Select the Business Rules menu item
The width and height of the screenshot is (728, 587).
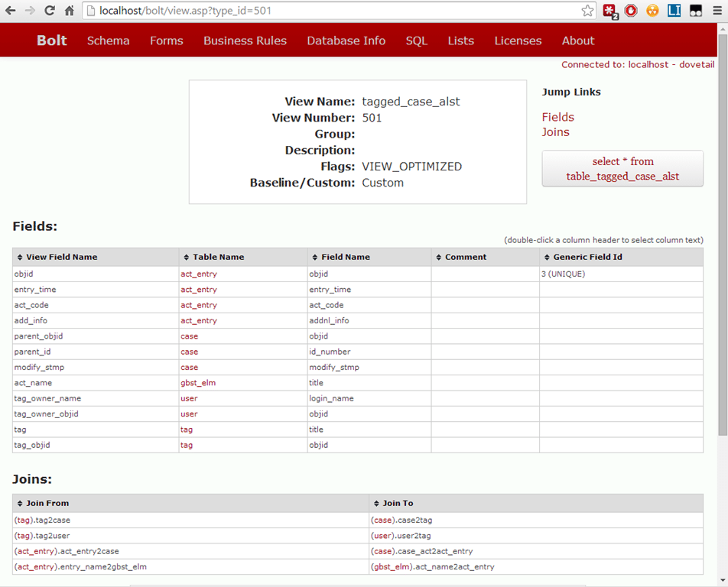point(245,41)
